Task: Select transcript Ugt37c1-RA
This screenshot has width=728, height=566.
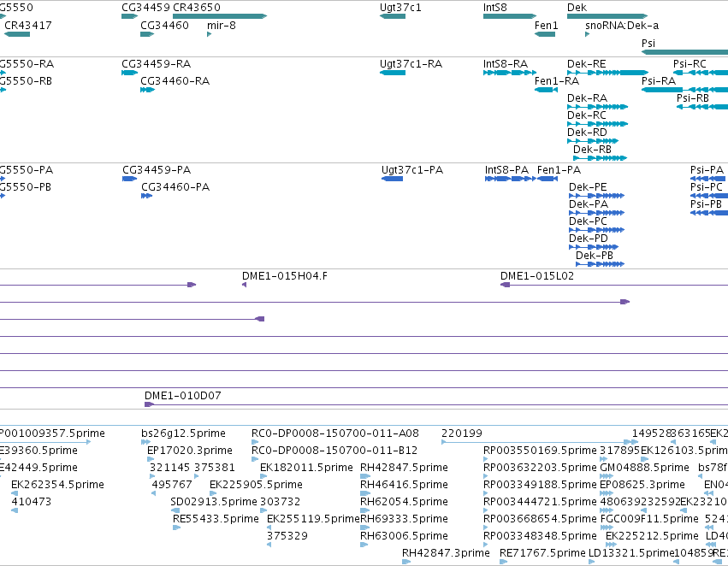Action: (x=393, y=73)
